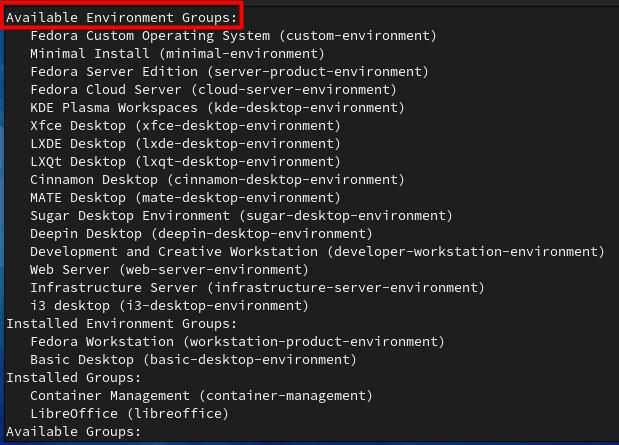Click the LXDE Desktop line
This screenshot has height=445, width=619.
pos(185,143)
